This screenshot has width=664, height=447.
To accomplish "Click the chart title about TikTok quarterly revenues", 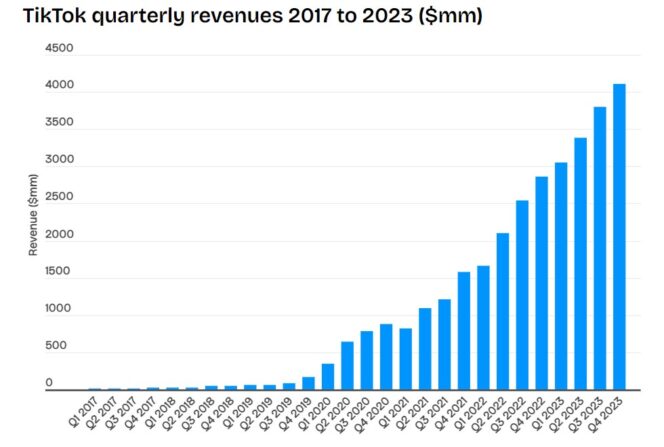I will click(245, 17).
